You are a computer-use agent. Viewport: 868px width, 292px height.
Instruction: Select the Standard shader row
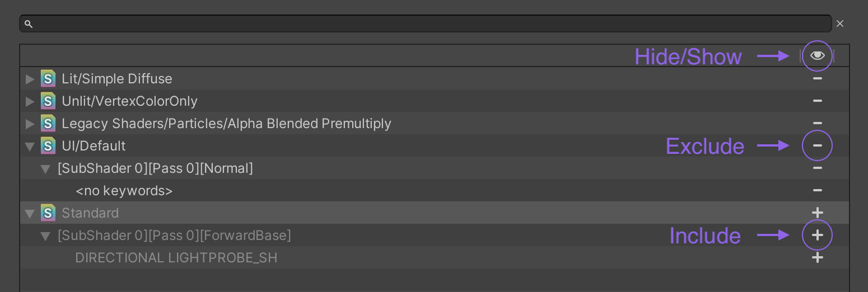click(435, 213)
